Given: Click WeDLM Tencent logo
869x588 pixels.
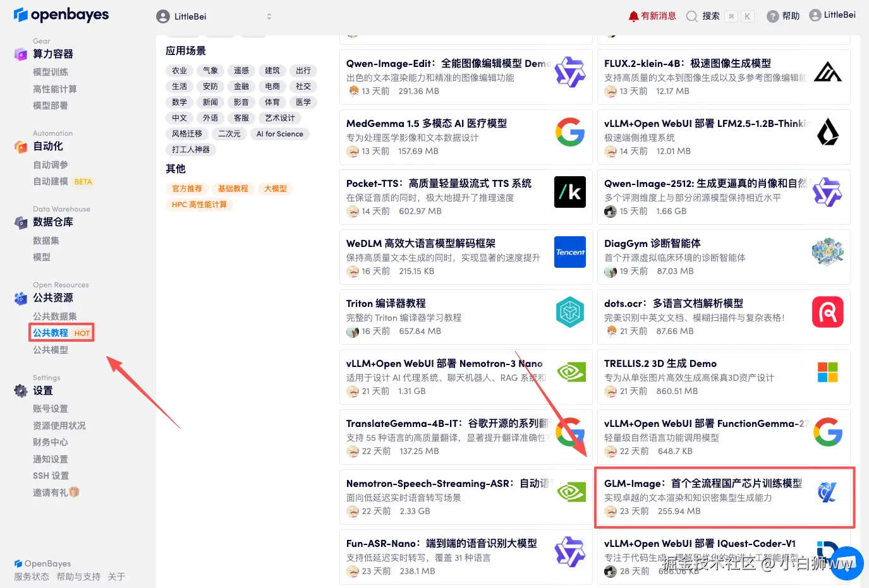Looking at the screenshot, I should click(x=570, y=252).
